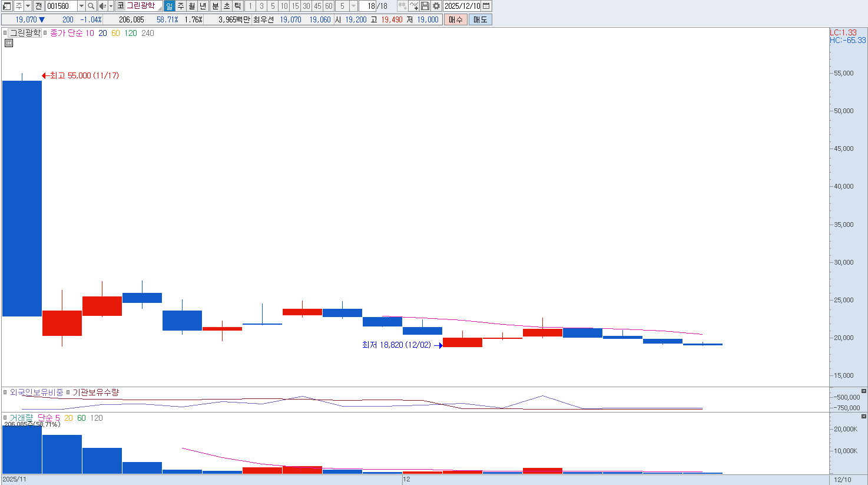Click the save chart floppy icon
Viewport: 868px width, 485px height.
(x=425, y=6)
